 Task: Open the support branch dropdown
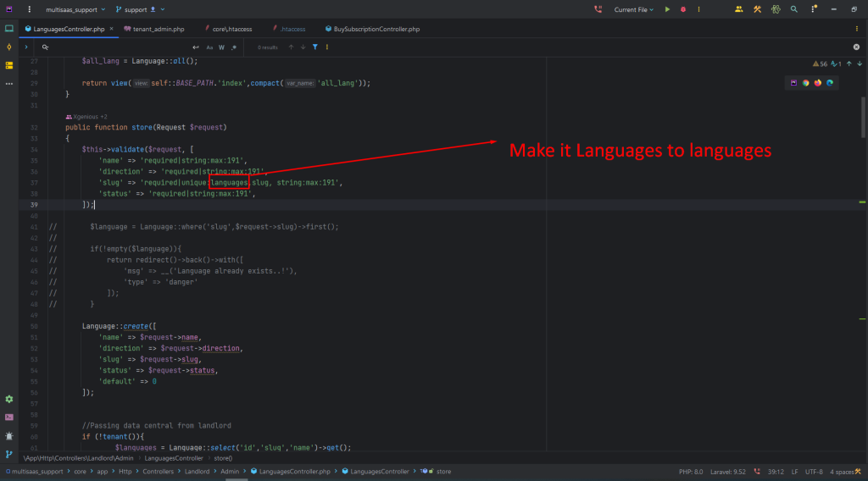click(x=140, y=9)
